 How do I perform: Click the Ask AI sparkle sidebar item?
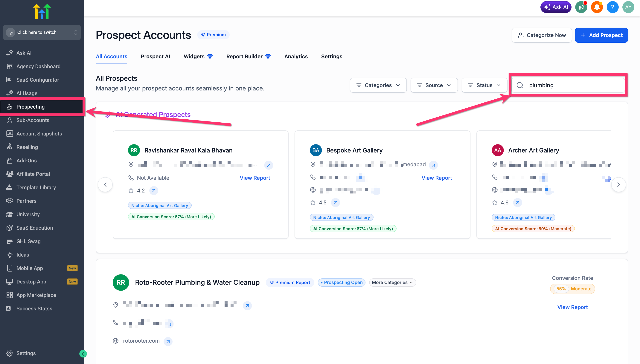tap(24, 53)
